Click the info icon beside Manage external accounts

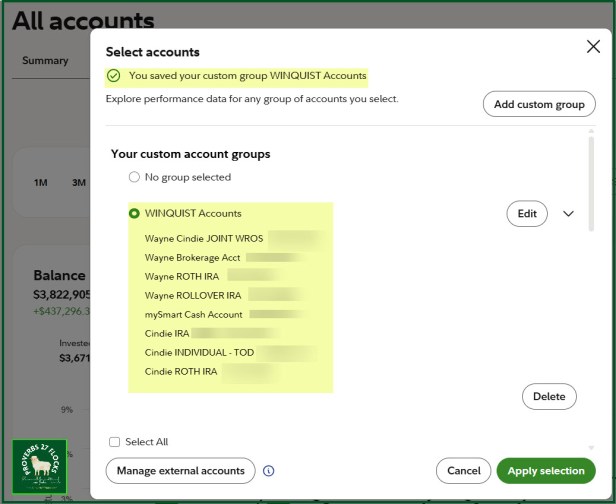click(269, 471)
